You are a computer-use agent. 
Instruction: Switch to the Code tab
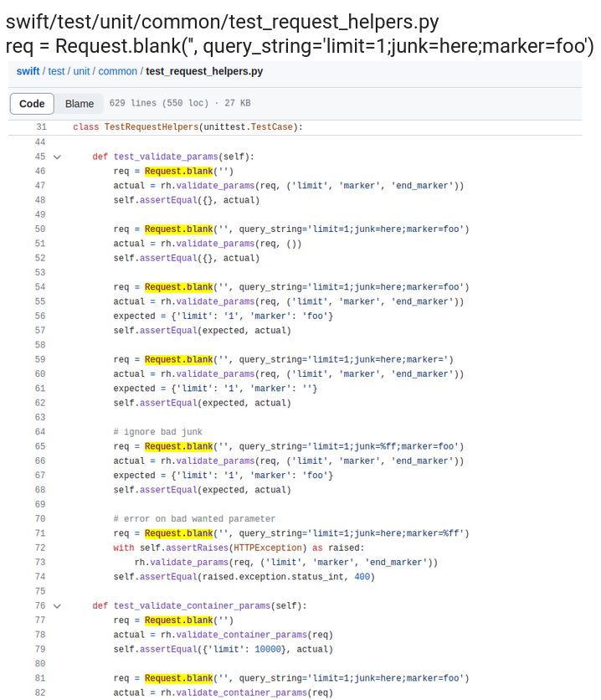(32, 104)
